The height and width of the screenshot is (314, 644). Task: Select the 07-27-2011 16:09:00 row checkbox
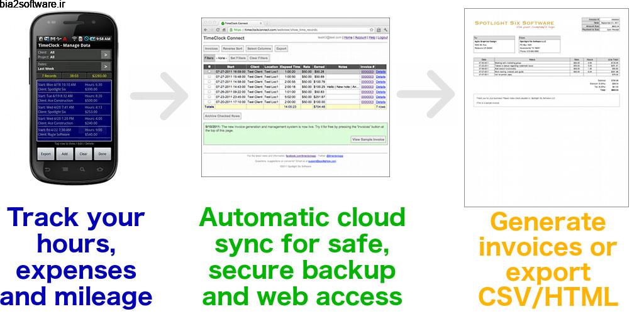click(x=209, y=72)
